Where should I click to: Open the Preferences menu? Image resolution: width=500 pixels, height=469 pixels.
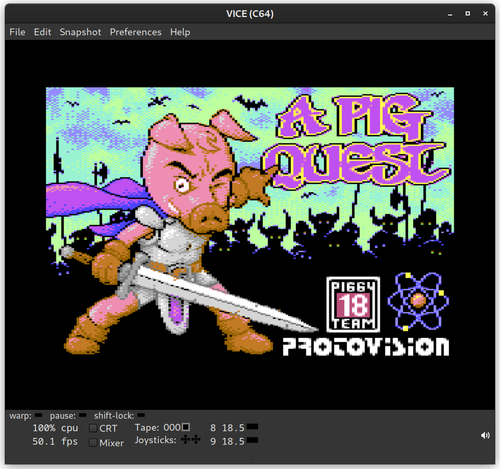pos(135,32)
